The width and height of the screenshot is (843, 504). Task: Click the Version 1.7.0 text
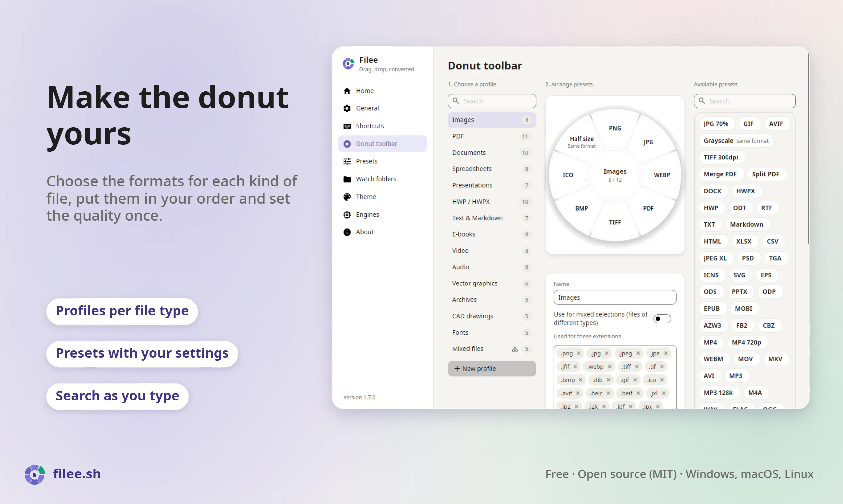359,397
